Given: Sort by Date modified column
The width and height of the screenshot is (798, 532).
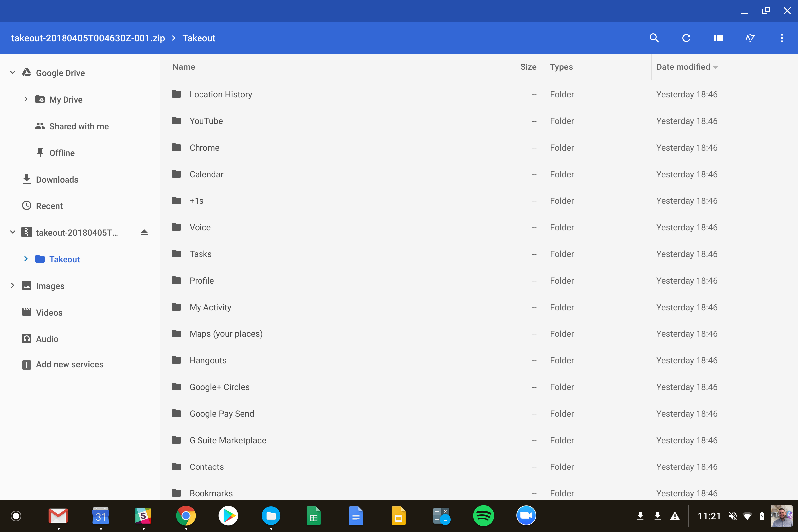Looking at the screenshot, I should (x=683, y=67).
